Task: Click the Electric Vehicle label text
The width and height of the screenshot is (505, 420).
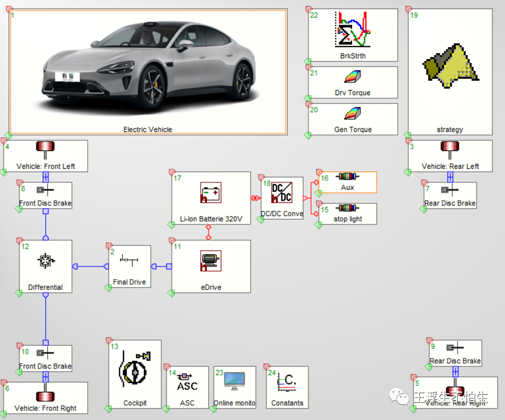Action: [x=148, y=129]
